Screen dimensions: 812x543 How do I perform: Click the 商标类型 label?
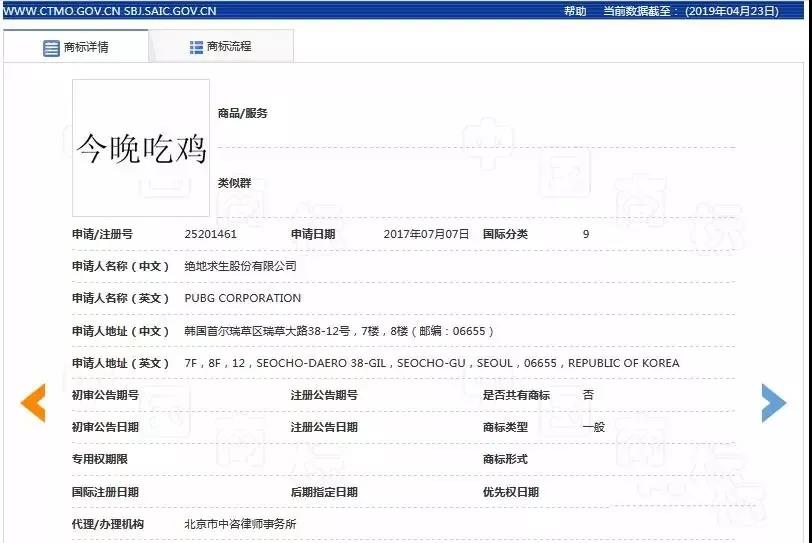click(x=505, y=427)
